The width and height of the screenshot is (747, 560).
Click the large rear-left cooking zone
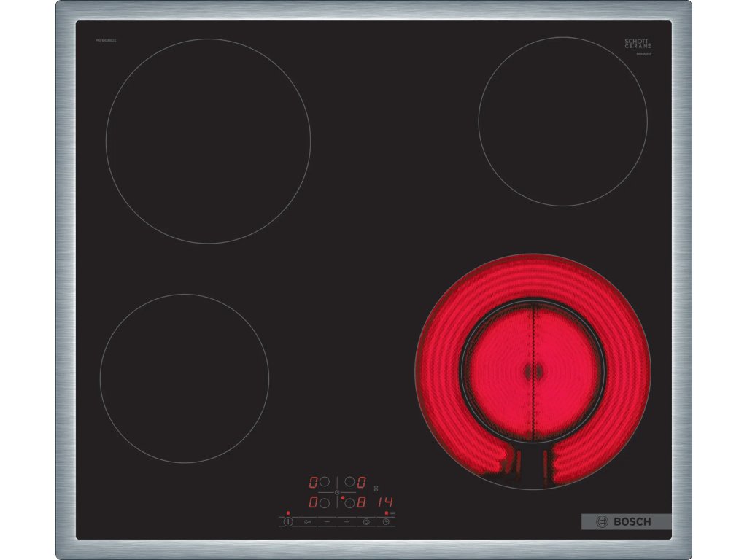[x=208, y=141]
